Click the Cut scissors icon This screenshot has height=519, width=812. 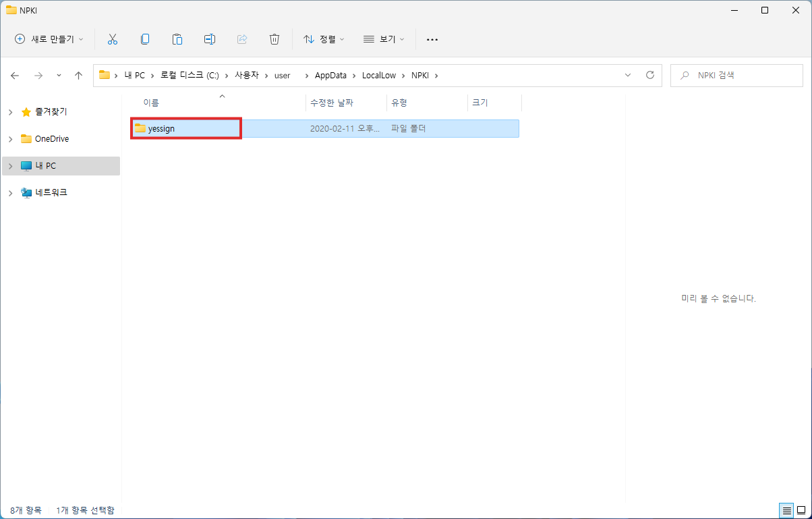[113, 39]
